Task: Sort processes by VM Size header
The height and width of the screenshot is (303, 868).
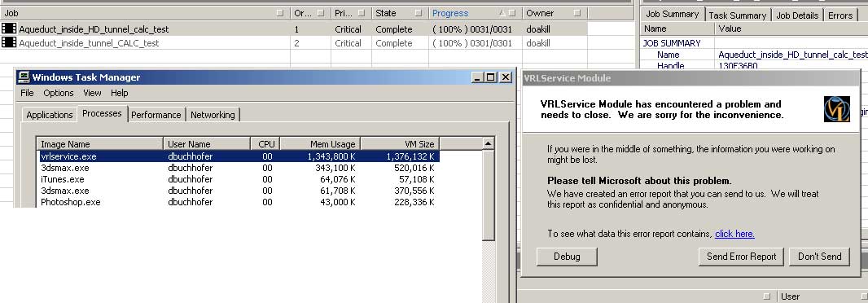Action: coord(401,144)
